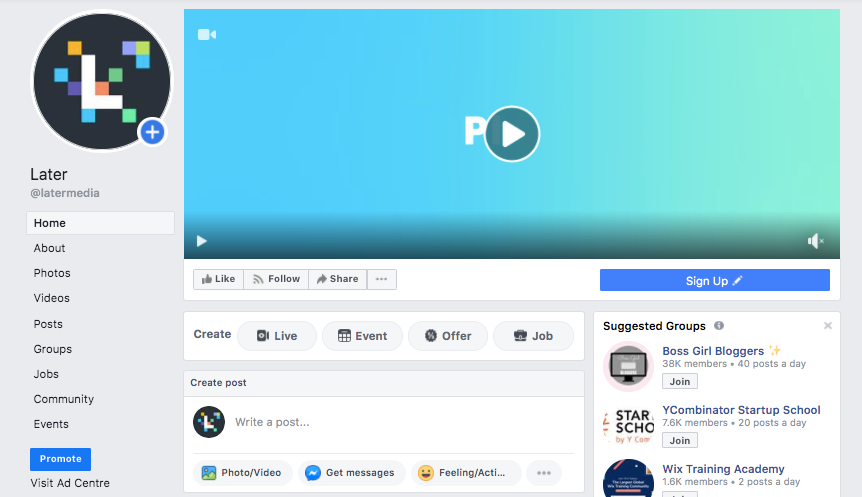Viewport: 862px width, 497px height.
Task: Click the Later page name heading
Action: [49, 174]
